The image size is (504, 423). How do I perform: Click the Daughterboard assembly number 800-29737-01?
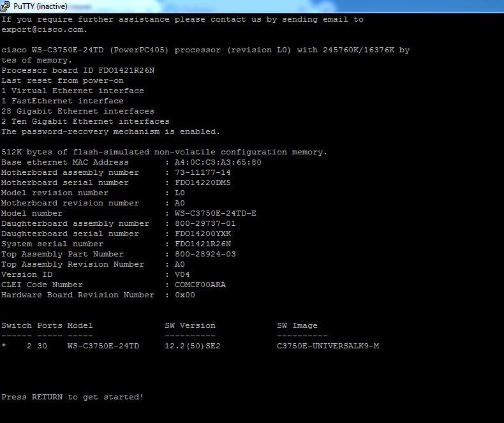tap(205, 223)
